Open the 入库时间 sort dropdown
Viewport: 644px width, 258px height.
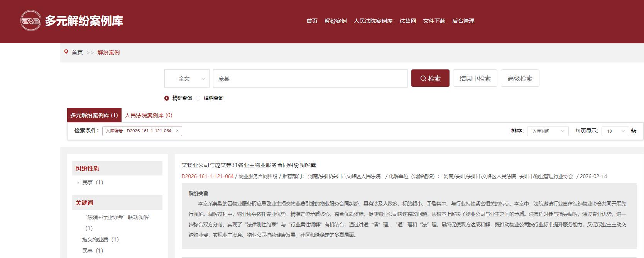point(548,131)
